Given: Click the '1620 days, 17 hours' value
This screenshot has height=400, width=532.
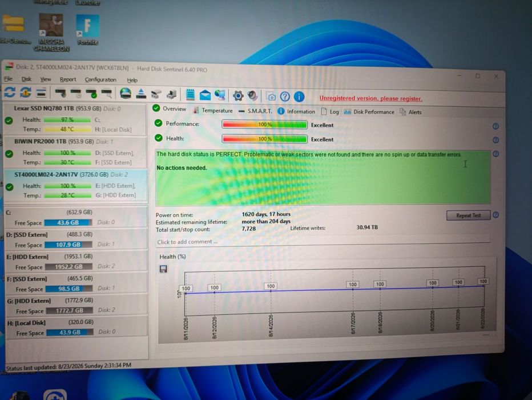Looking at the screenshot, I should click(266, 214).
